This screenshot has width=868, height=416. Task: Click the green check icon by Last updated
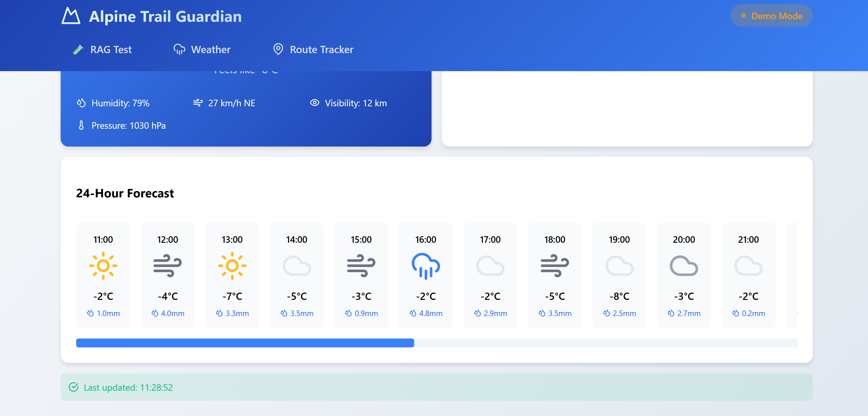pos(74,387)
